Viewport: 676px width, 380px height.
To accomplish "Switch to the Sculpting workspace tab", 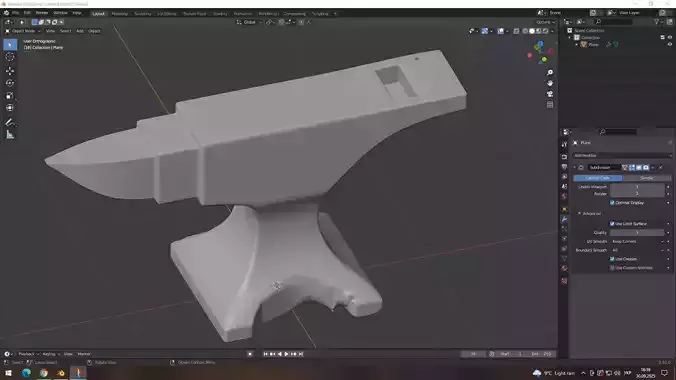I will pyautogui.click(x=143, y=14).
